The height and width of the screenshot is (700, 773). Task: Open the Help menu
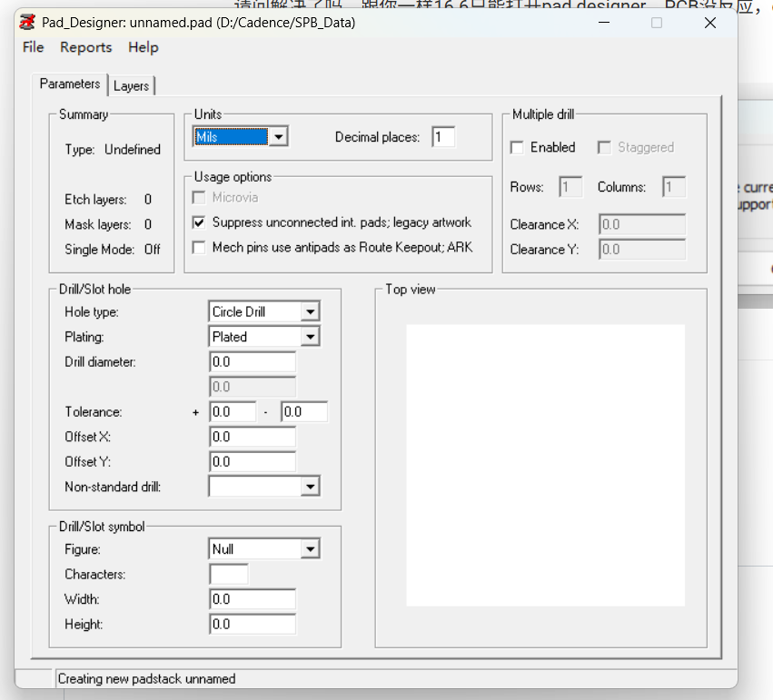143,47
